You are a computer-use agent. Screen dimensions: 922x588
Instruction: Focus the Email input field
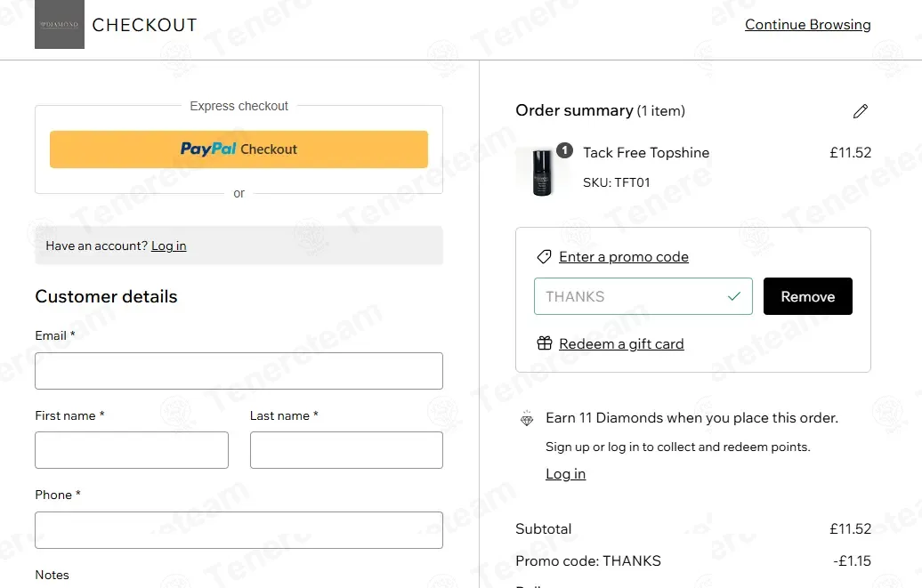pos(239,371)
